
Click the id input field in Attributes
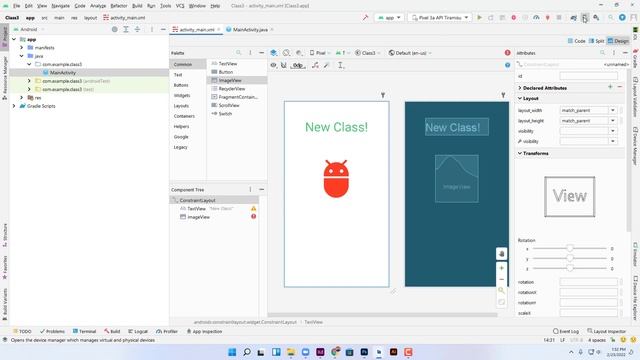[x=589, y=76]
